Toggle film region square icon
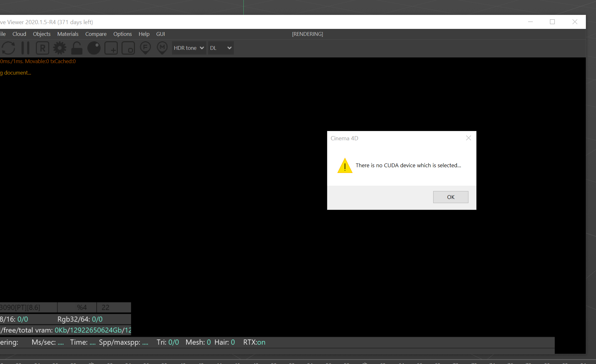Image resolution: width=596 pixels, height=364 pixels. point(128,48)
